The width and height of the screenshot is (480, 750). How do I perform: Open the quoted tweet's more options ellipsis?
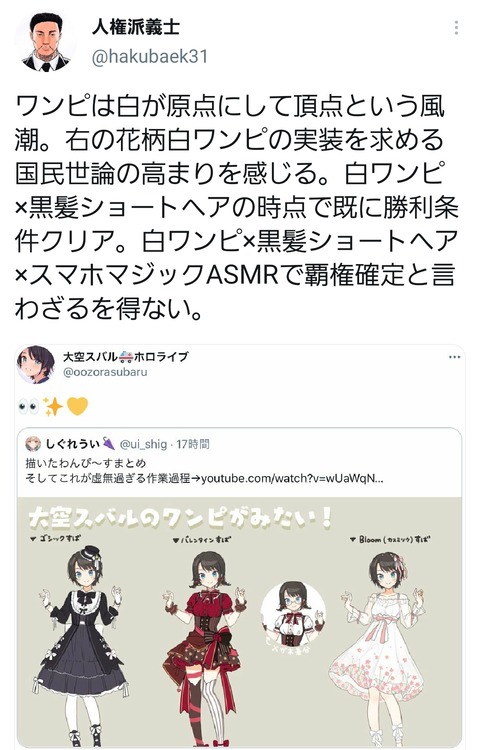click(454, 357)
